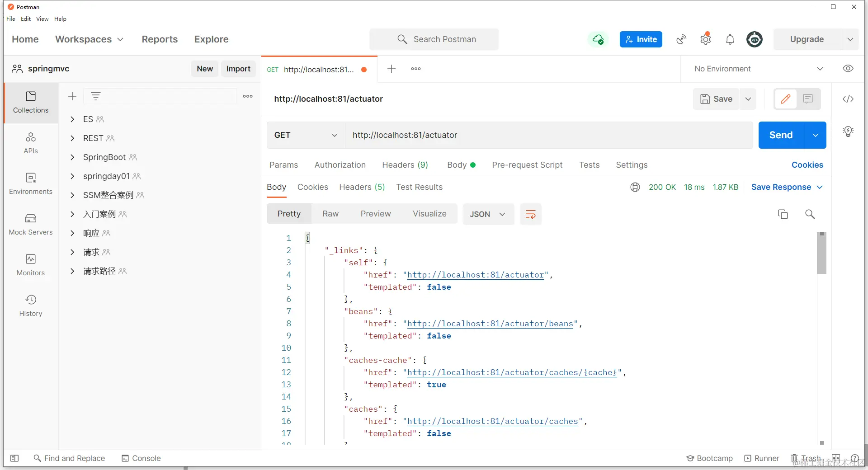Viewport: 868px width, 470px height.
Task: Open the JSON format dropdown
Action: (x=488, y=214)
